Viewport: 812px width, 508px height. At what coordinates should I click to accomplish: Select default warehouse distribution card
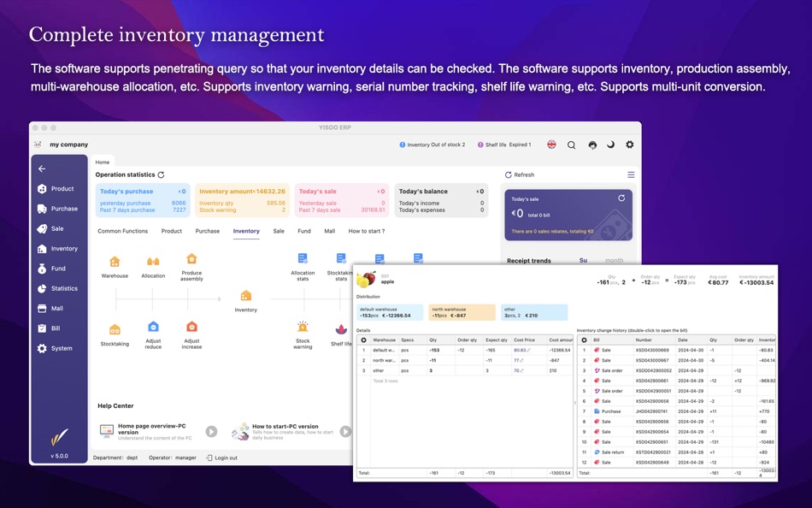tap(390, 312)
